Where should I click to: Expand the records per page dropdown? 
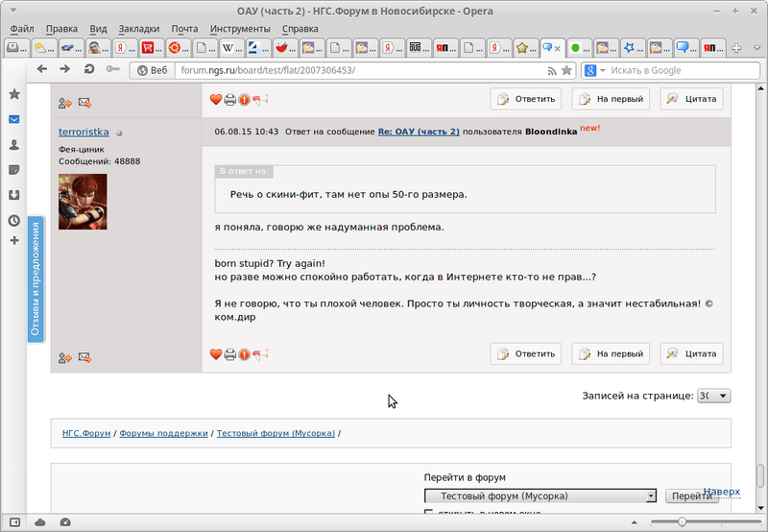(714, 395)
